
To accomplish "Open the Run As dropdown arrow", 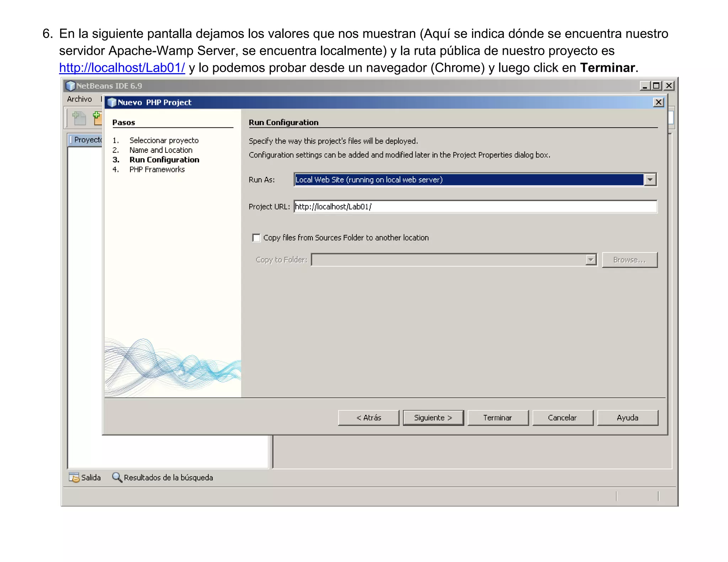I will 650,180.
